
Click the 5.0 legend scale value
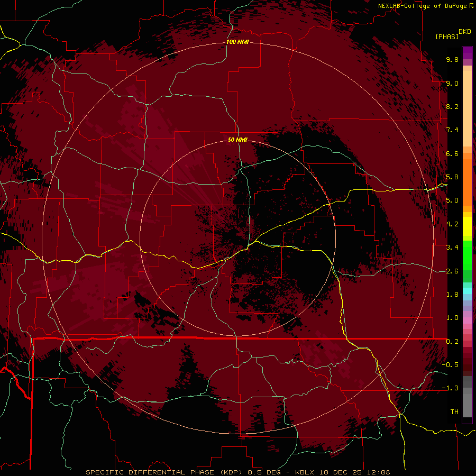(452, 200)
